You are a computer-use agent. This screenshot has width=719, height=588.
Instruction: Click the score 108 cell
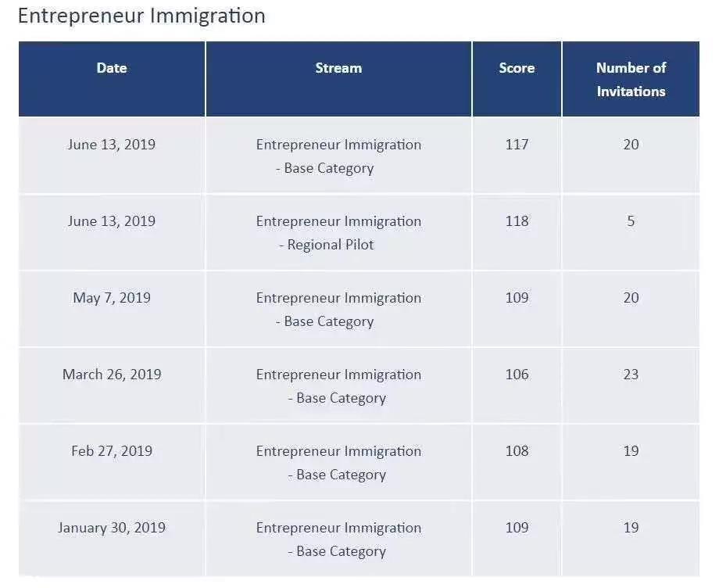click(x=517, y=462)
